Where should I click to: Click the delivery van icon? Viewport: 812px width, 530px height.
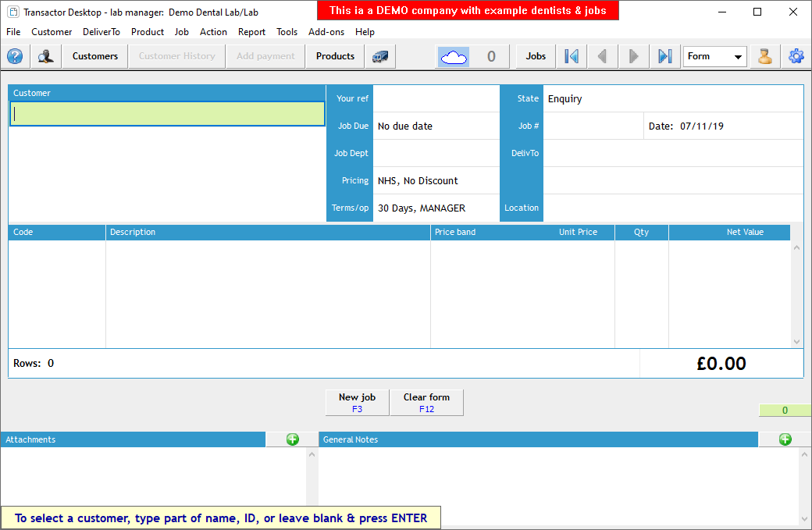(x=380, y=56)
